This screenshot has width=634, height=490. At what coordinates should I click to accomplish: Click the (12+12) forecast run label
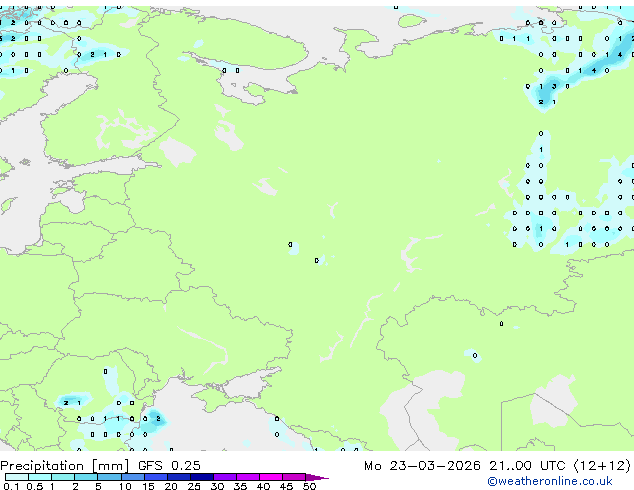click(x=601, y=465)
